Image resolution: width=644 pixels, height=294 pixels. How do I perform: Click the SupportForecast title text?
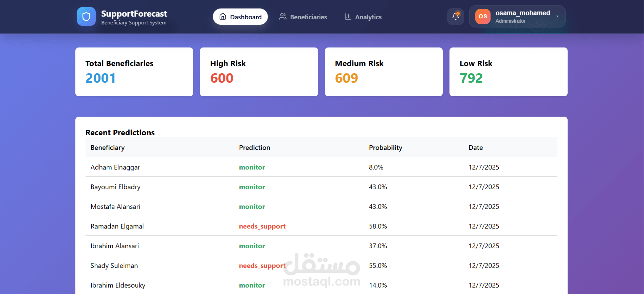[134, 14]
